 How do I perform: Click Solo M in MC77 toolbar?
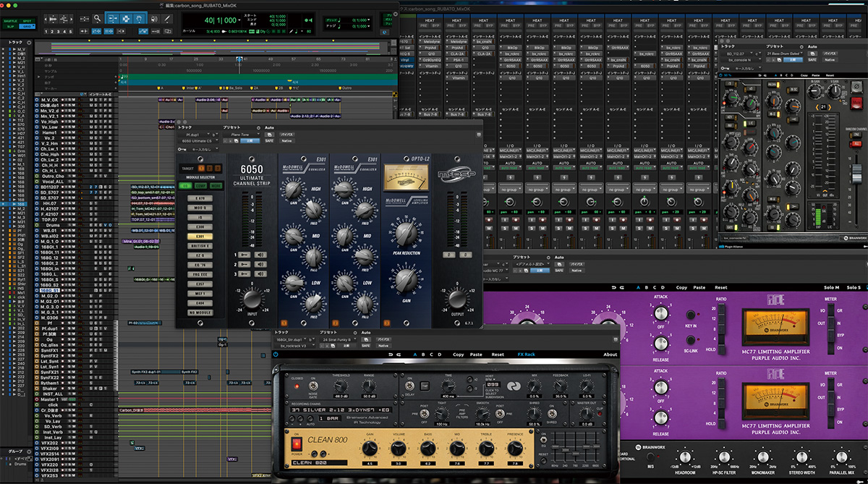click(832, 287)
